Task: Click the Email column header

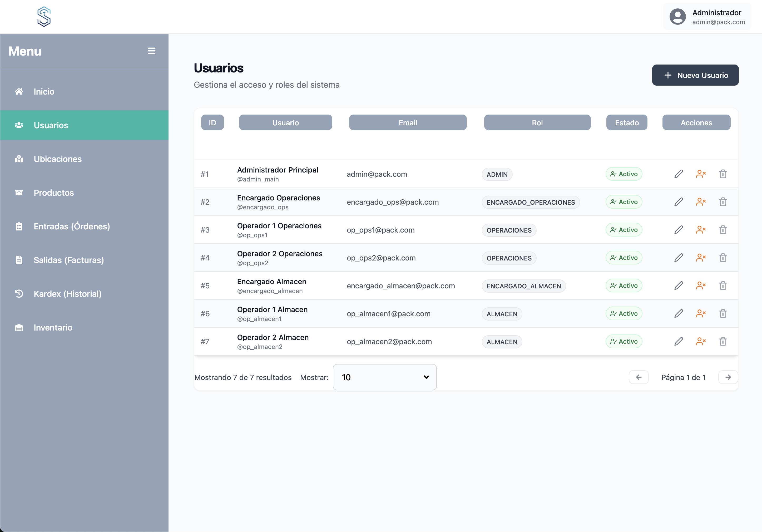Action: (x=408, y=122)
